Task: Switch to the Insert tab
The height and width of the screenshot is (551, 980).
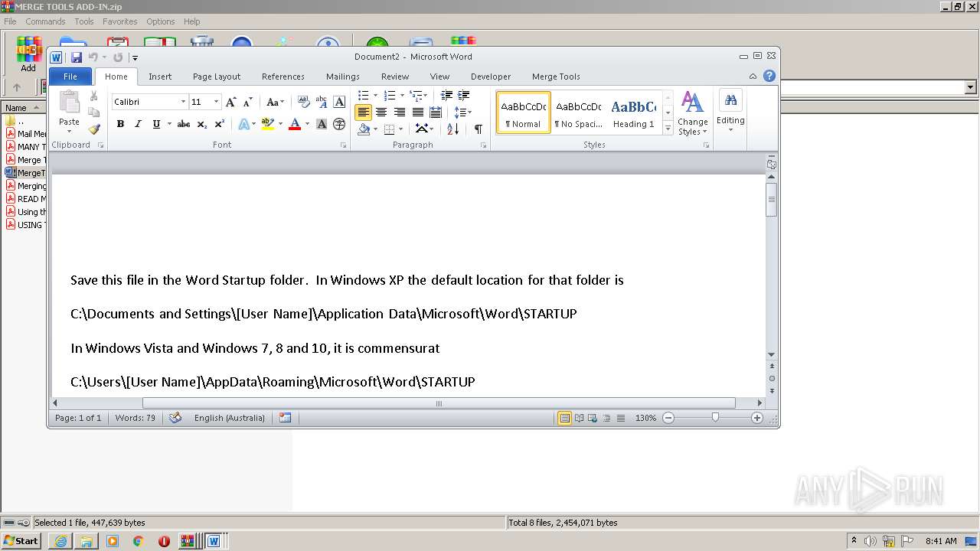Action: tap(160, 77)
